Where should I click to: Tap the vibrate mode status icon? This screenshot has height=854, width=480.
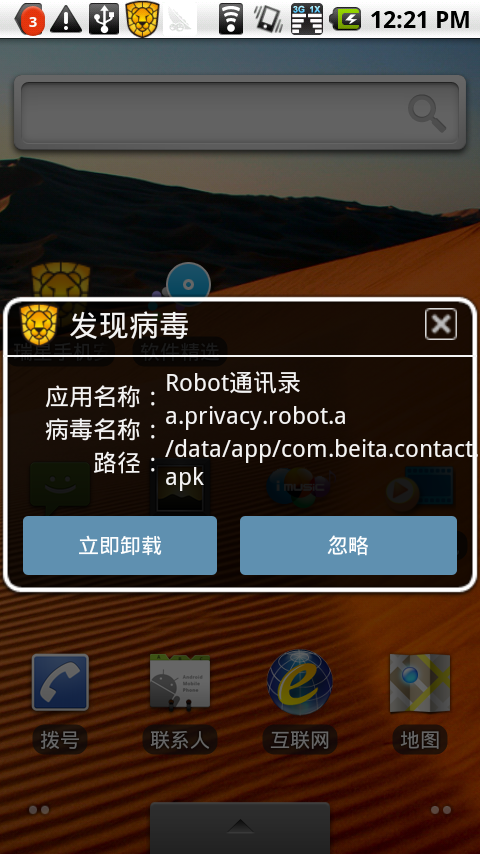pyautogui.click(x=268, y=19)
